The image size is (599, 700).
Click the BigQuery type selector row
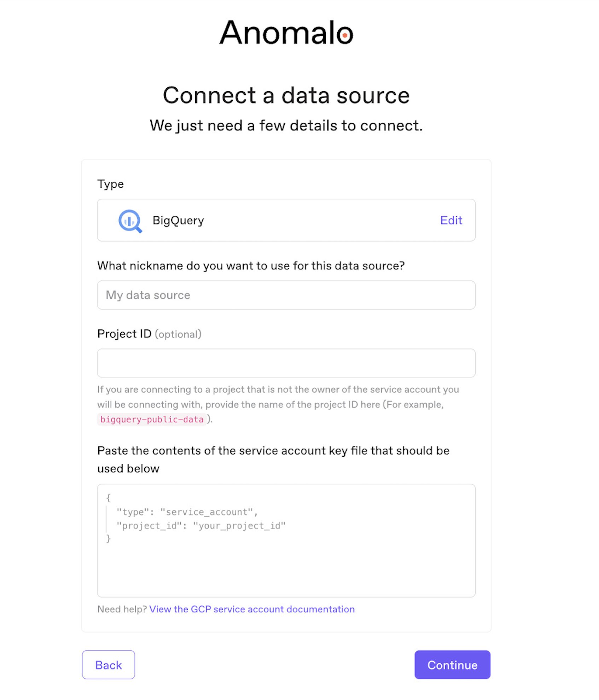tap(286, 220)
